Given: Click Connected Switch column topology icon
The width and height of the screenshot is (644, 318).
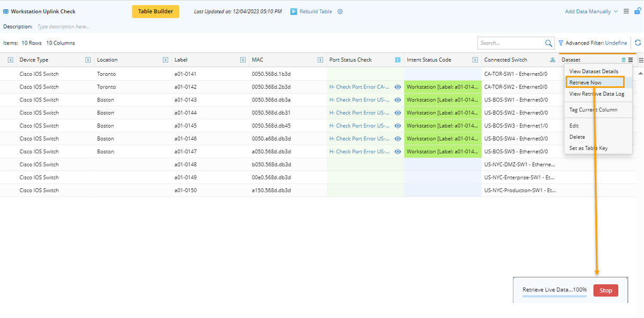Looking at the screenshot, I should point(553,60).
